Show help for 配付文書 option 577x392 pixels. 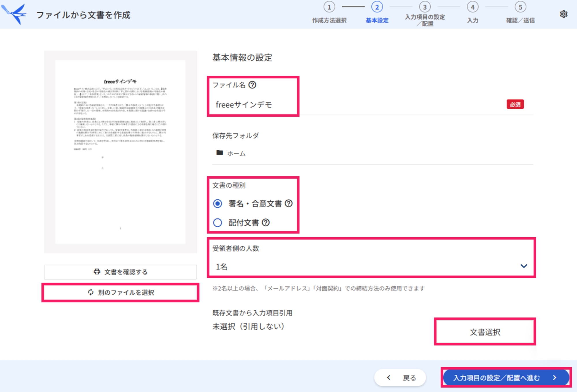tap(266, 223)
